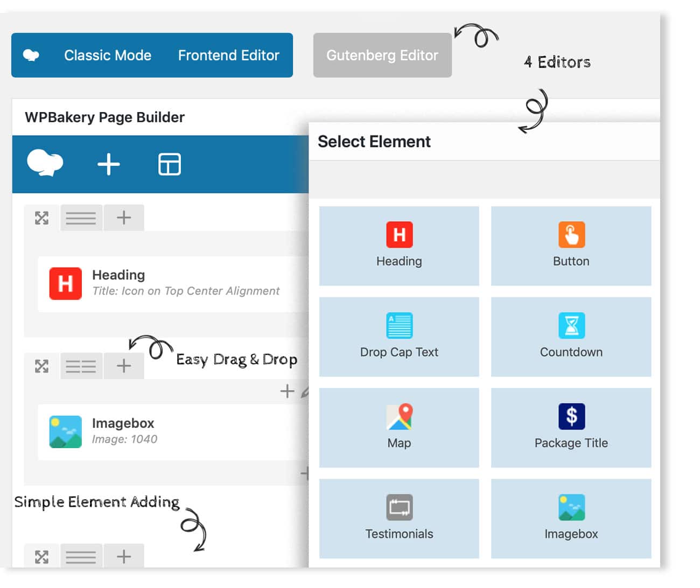Screen dimensions: 700x588
Task: Add column to the Heading row
Action: tap(124, 218)
